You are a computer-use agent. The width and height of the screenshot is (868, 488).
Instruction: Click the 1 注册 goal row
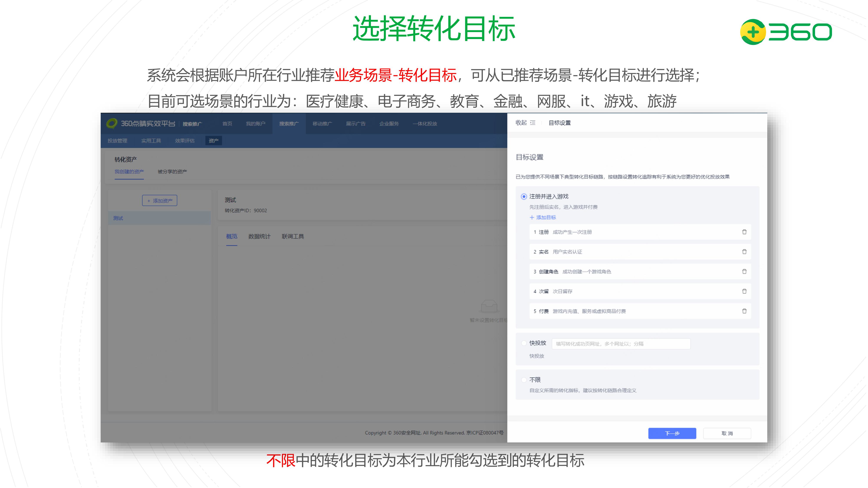(640, 232)
